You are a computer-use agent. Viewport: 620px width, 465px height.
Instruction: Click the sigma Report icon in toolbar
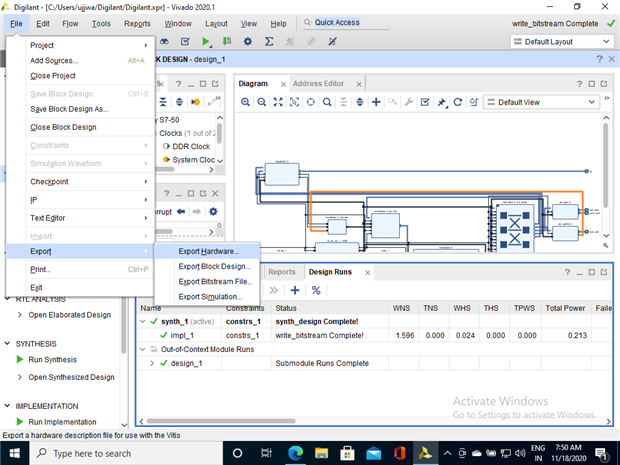269,42
